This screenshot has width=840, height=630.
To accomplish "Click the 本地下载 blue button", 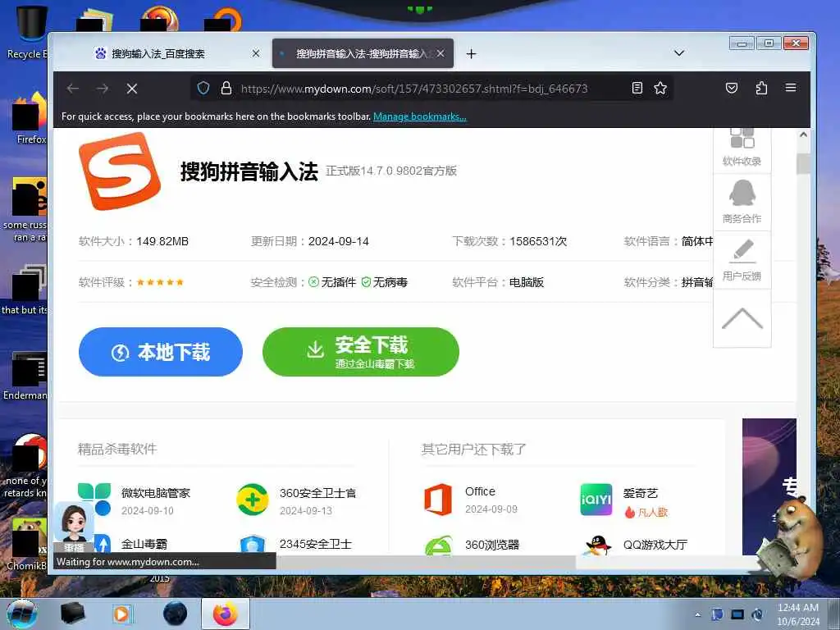I will (x=161, y=352).
